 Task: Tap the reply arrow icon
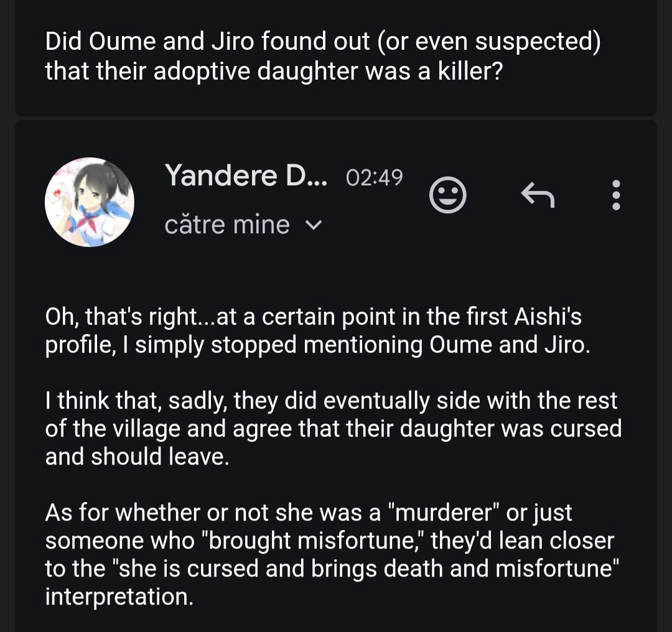(538, 195)
